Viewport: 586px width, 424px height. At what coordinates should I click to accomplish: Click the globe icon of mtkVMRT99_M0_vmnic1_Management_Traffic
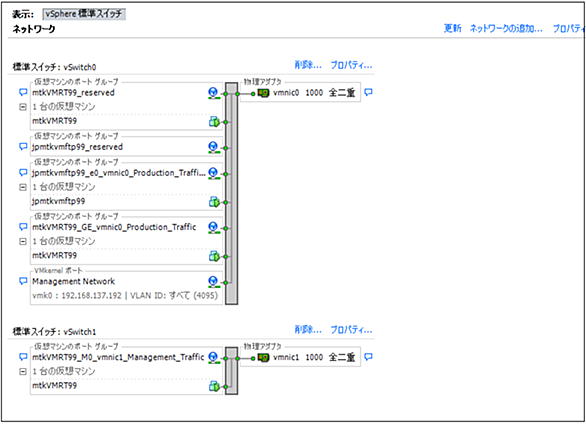pyautogui.click(x=213, y=358)
